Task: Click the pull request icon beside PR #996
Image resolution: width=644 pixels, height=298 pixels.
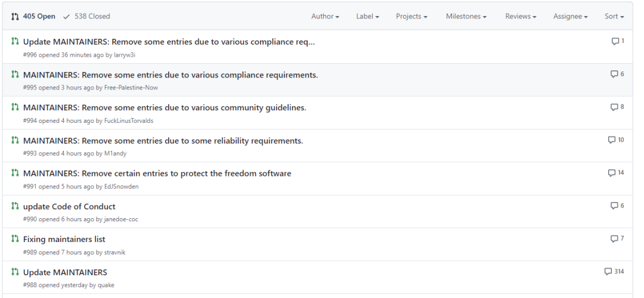Action: click(x=15, y=41)
